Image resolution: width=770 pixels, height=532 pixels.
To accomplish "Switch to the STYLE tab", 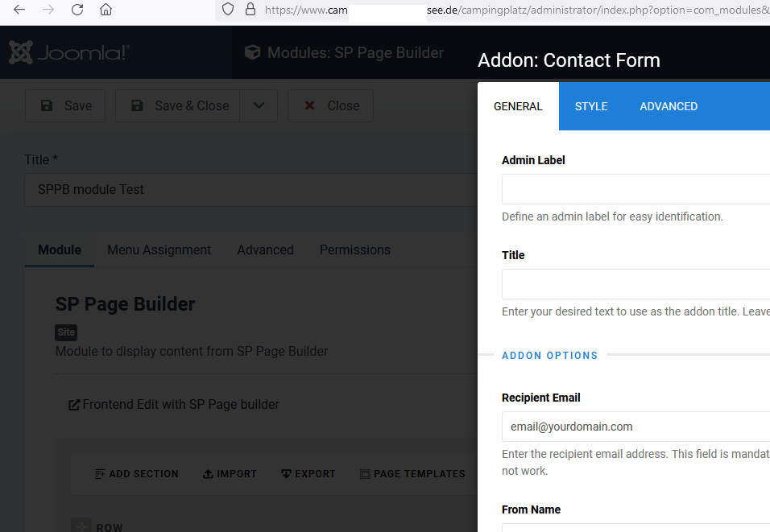I will (591, 106).
